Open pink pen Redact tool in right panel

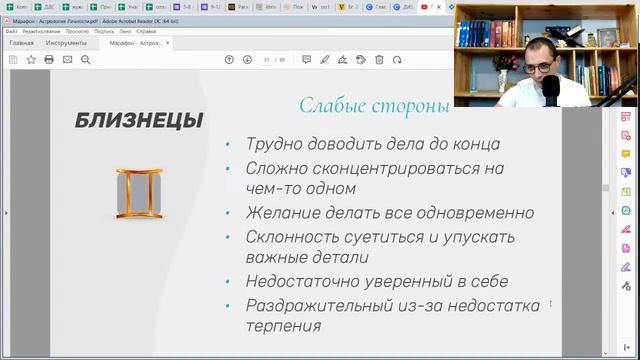(x=626, y=229)
